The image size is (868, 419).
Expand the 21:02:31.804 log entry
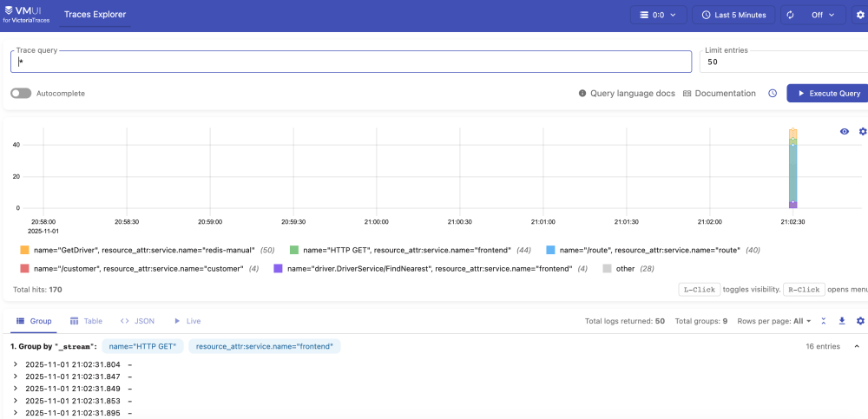click(16, 364)
